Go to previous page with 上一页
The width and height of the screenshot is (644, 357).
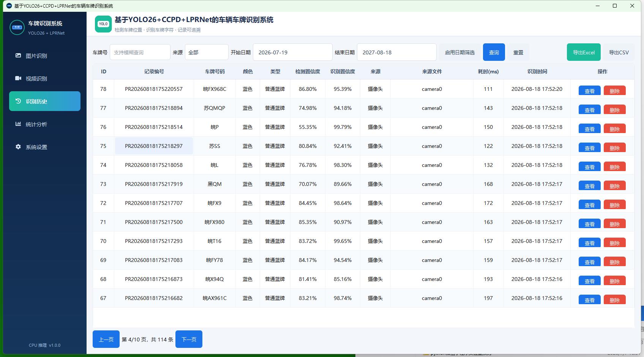(106, 339)
